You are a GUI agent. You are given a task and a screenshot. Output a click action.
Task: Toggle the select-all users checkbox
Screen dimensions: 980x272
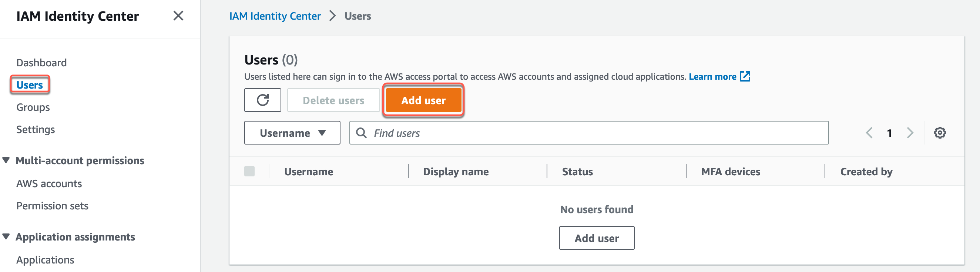pos(249,172)
